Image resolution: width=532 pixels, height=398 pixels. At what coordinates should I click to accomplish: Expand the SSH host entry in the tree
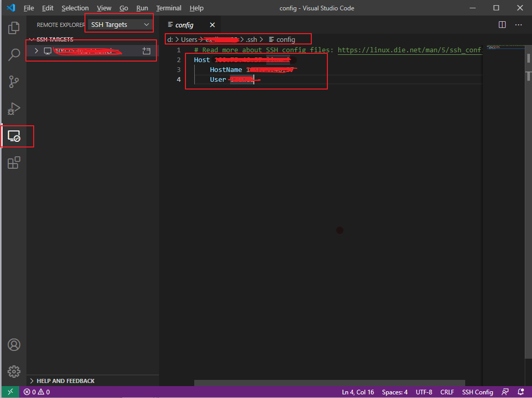pos(36,51)
